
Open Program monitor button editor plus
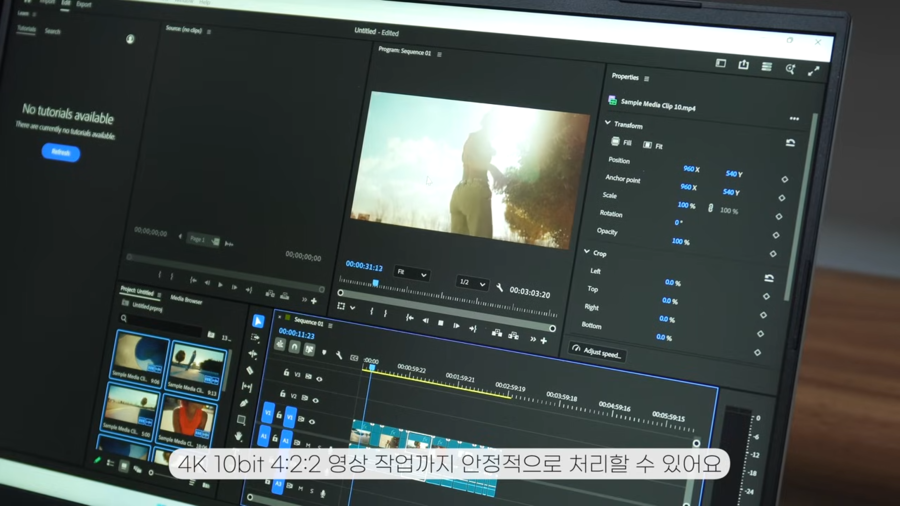544,341
